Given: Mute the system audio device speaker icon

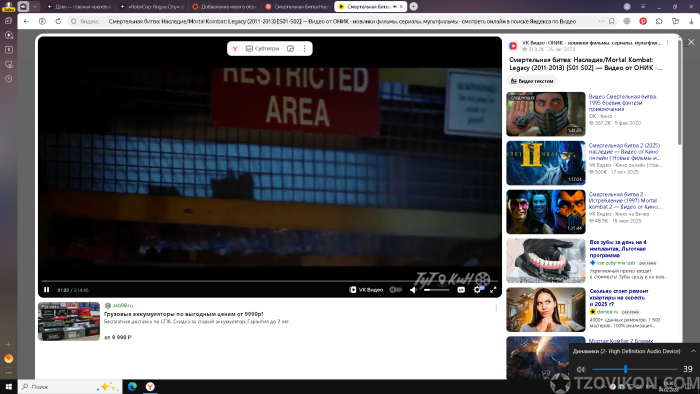Looking at the screenshot, I should point(581,369).
